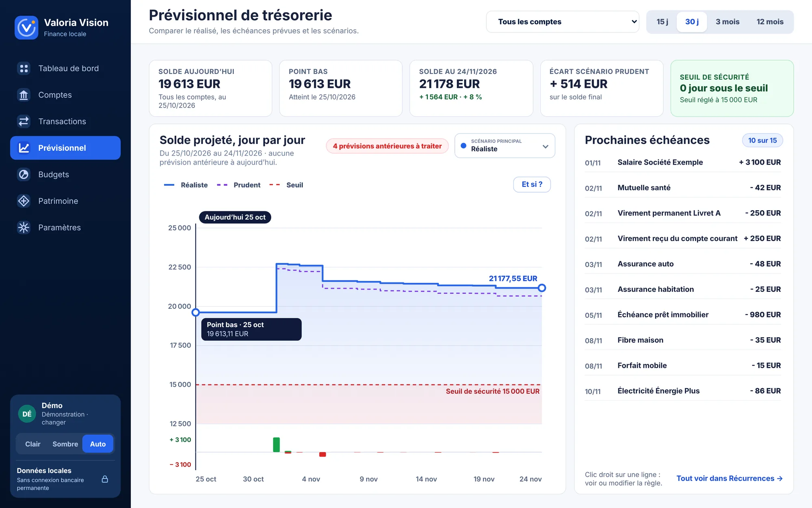The image size is (812, 508).
Task: Open the Tous les comptes dropdown
Action: 563,22
